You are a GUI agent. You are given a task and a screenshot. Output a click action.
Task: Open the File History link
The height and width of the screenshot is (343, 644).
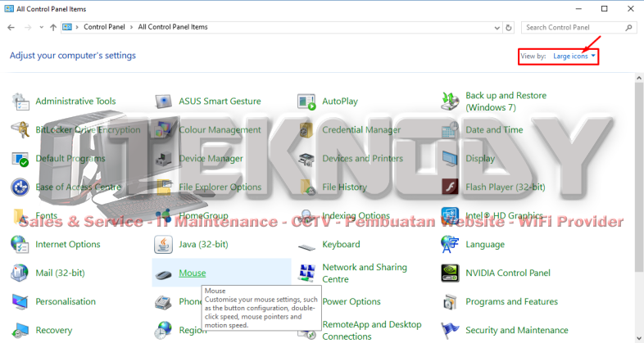coord(345,187)
